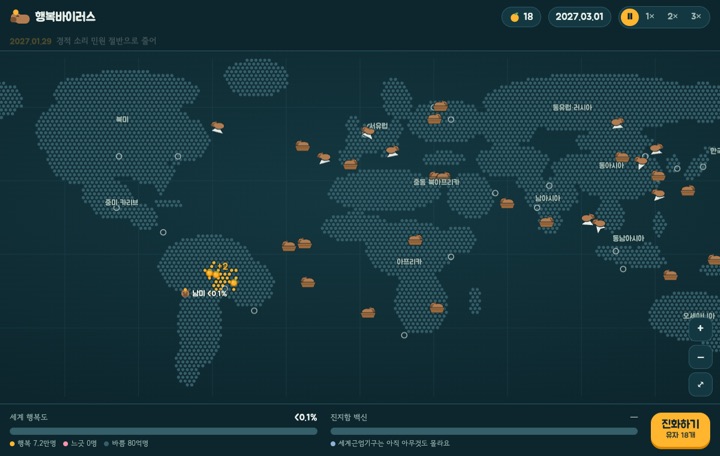Open the news ticker headline dated 2027.01.29
Screen dimensions: 720x456
click(83, 41)
